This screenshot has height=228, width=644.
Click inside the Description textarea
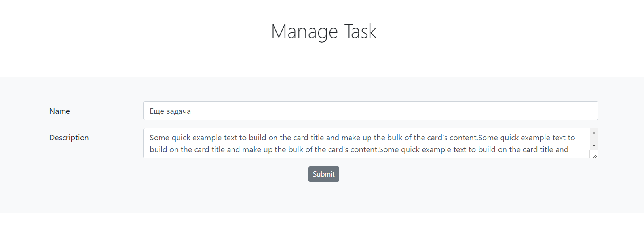[356, 143]
